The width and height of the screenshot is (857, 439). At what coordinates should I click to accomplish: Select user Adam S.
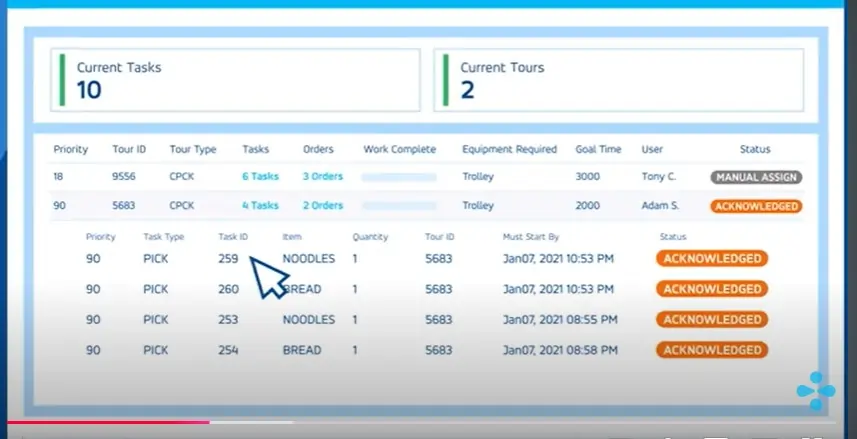[x=660, y=206]
